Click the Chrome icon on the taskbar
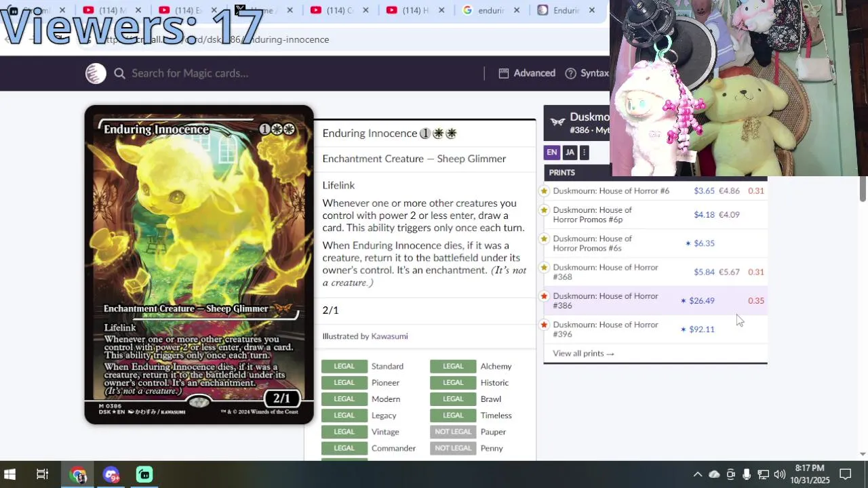Viewport: 868px width, 488px height. (x=78, y=474)
